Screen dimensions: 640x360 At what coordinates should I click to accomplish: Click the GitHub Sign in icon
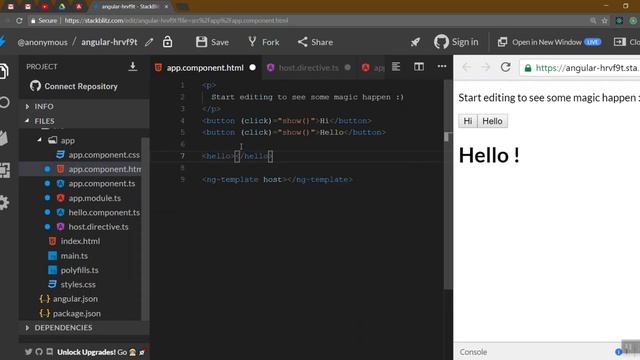(x=441, y=42)
